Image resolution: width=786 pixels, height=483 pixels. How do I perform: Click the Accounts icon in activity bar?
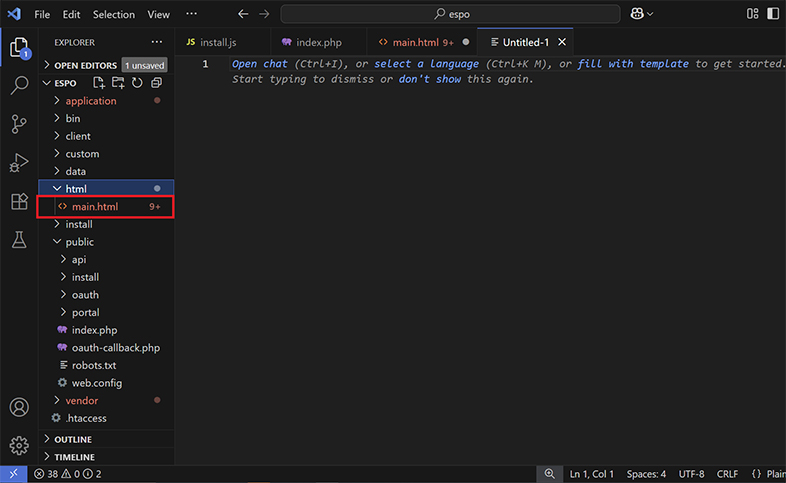tap(19, 408)
